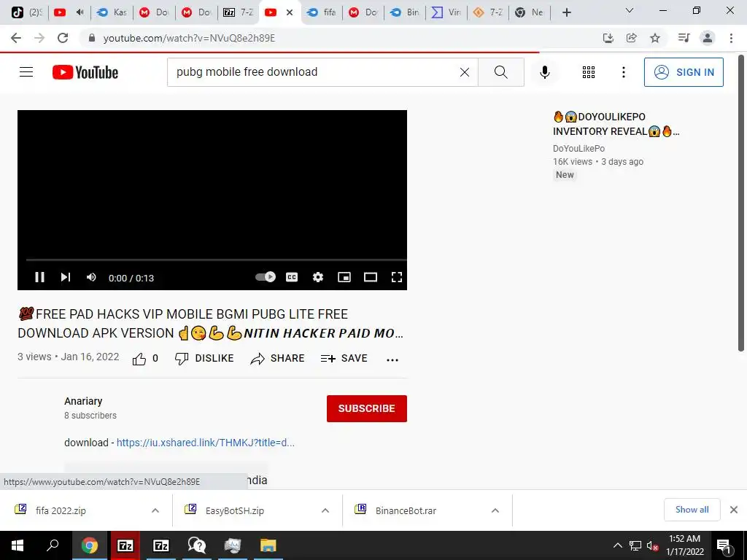Image resolution: width=747 pixels, height=560 pixels.
Task: Open Windows taskbar search
Action: pos(53,545)
